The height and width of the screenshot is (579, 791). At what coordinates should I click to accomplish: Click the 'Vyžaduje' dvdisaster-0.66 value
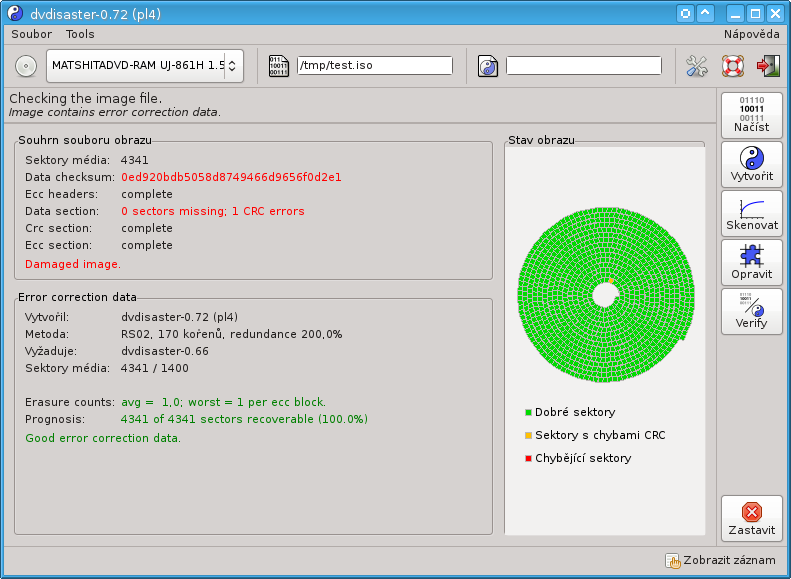point(165,352)
